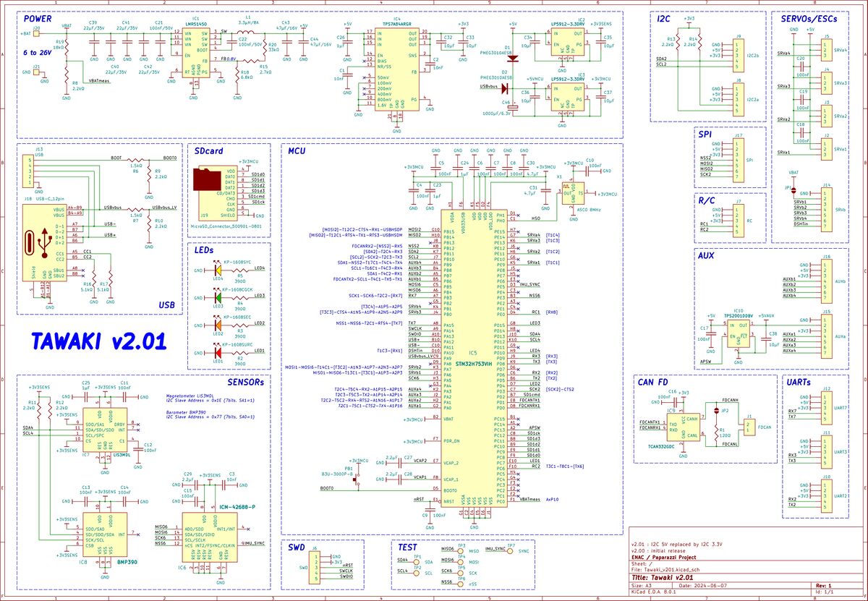Click the 'Rev: 1' field
The image size is (868, 601).
pos(823,586)
